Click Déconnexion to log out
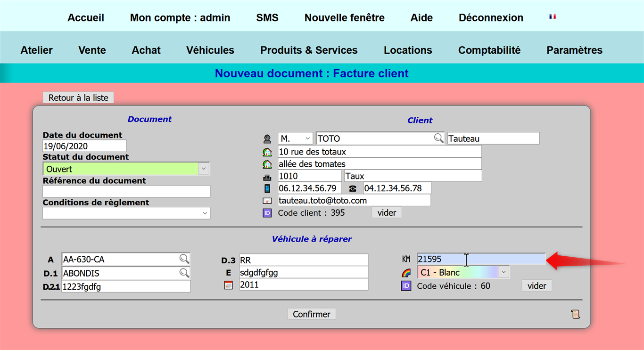 pyautogui.click(x=491, y=18)
